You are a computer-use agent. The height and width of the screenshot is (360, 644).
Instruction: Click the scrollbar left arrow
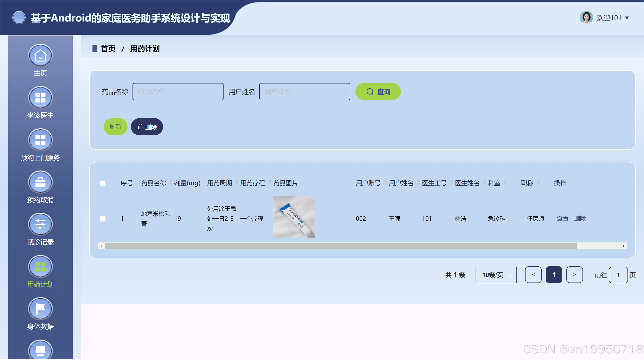click(x=101, y=246)
